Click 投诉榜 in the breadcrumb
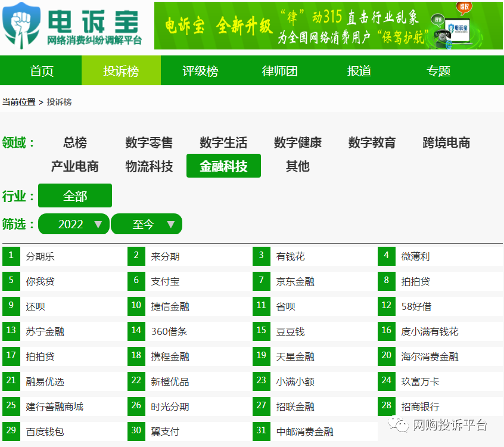The width and height of the screenshot is (504, 447). click(59, 102)
